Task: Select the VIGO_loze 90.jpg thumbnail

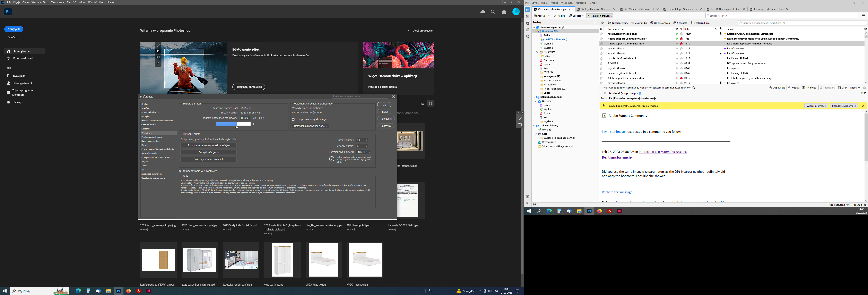Action: click(x=323, y=260)
